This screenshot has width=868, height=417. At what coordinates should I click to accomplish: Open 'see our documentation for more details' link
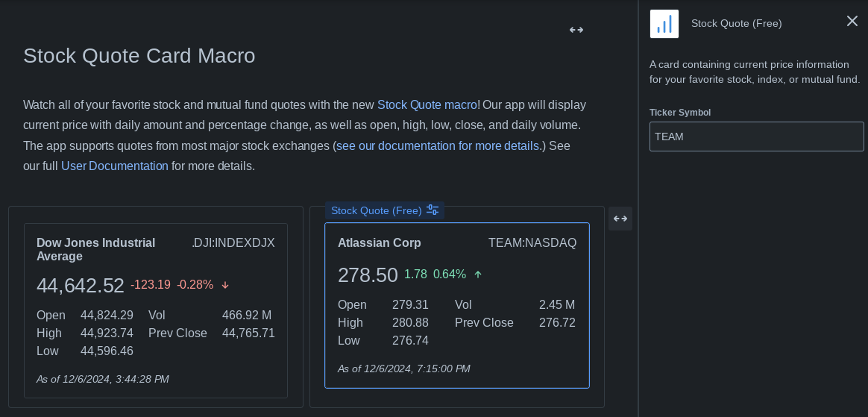pyautogui.click(x=437, y=146)
